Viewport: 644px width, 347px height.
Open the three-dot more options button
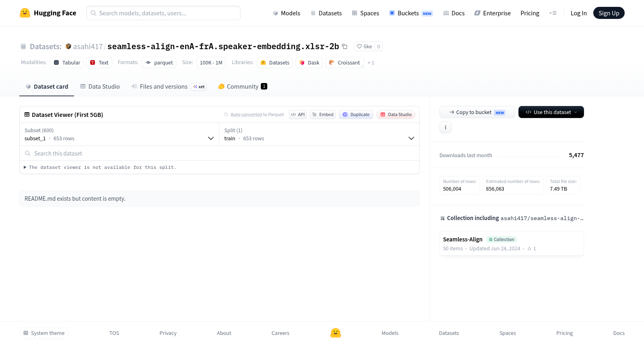click(446, 127)
